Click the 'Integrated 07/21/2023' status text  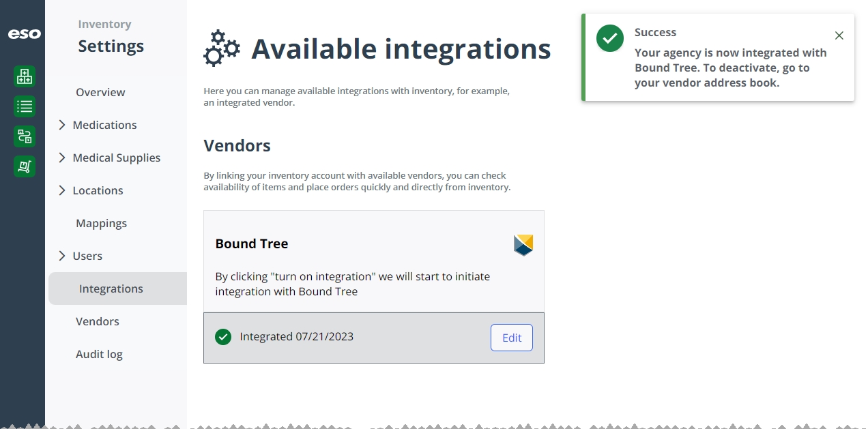(x=297, y=336)
